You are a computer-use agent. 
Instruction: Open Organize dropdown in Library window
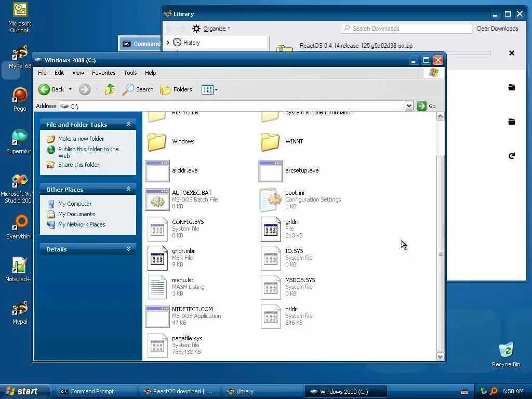pos(211,29)
